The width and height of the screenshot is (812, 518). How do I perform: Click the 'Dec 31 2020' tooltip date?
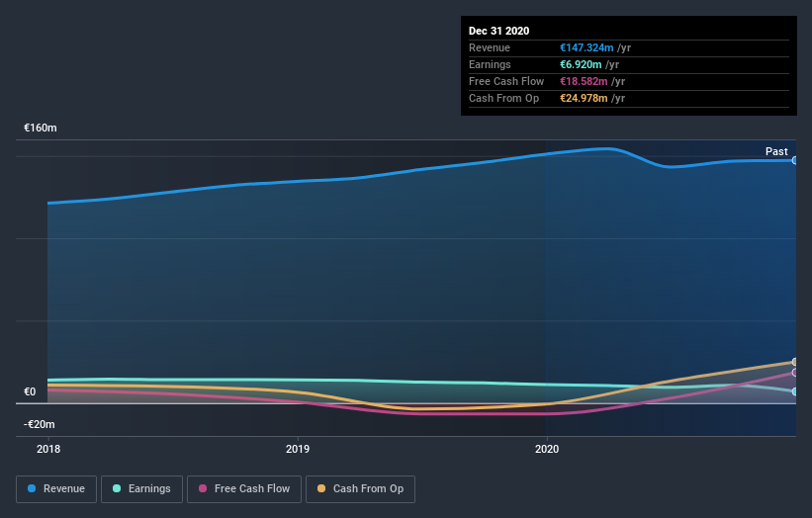click(498, 31)
